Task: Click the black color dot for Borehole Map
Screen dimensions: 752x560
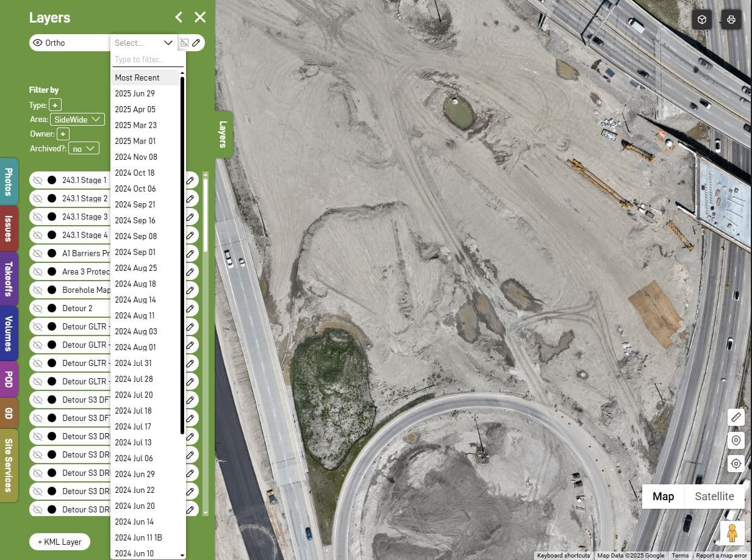Action: (x=52, y=290)
